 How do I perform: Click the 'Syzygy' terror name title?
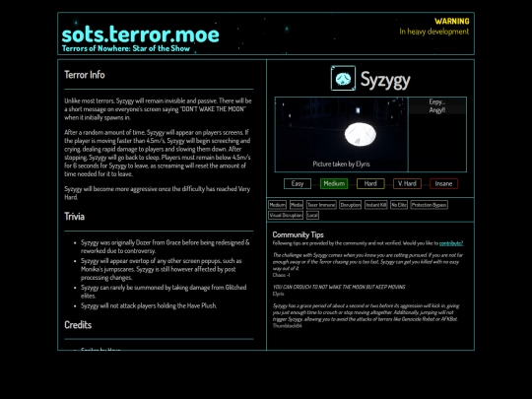point(385,80)
